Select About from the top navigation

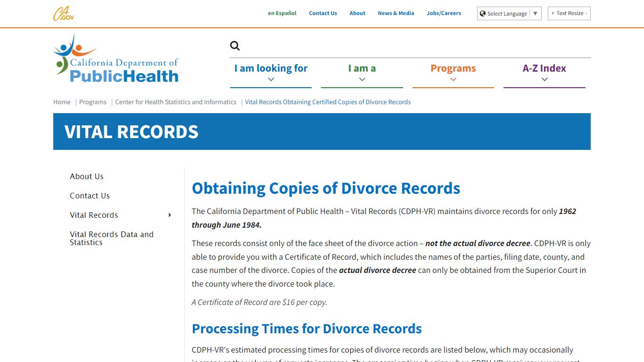[357, 13]
